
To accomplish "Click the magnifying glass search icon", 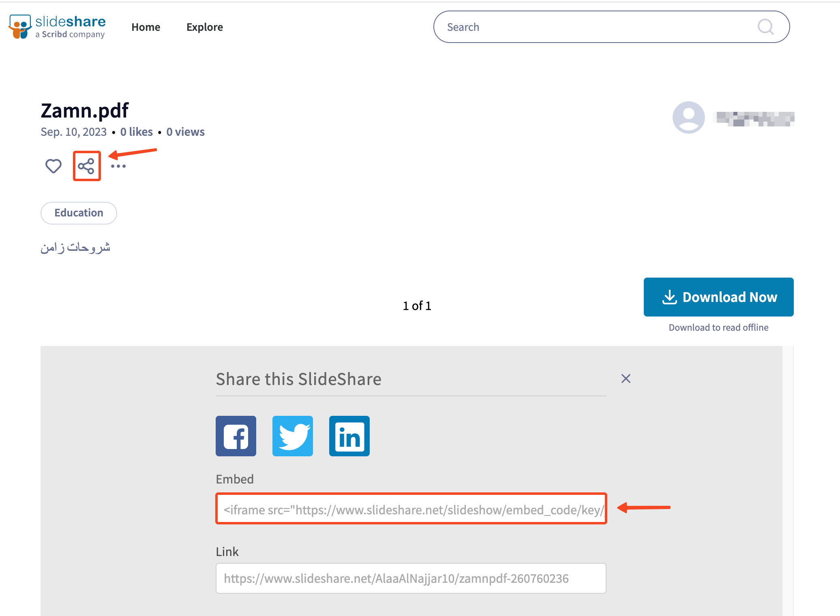I will 765,27.
